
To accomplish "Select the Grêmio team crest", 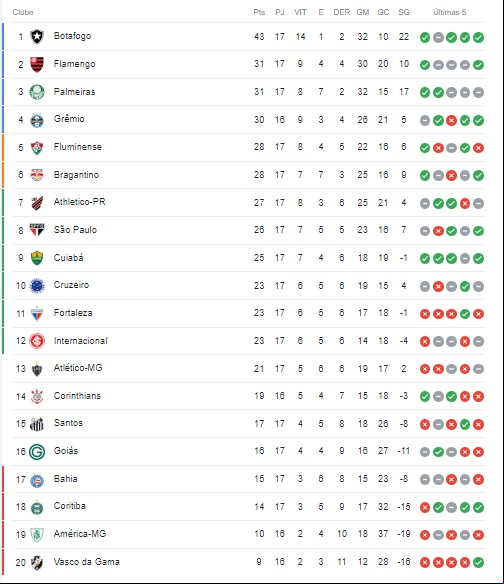I will tap(37, 120).
